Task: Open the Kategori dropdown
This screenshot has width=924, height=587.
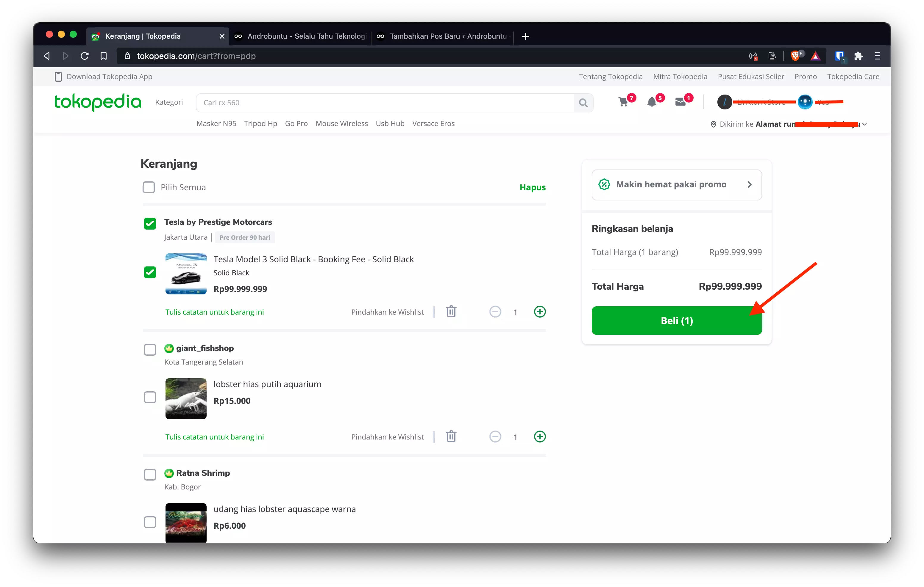Action: pyautogui.click(x=169, y=102)
